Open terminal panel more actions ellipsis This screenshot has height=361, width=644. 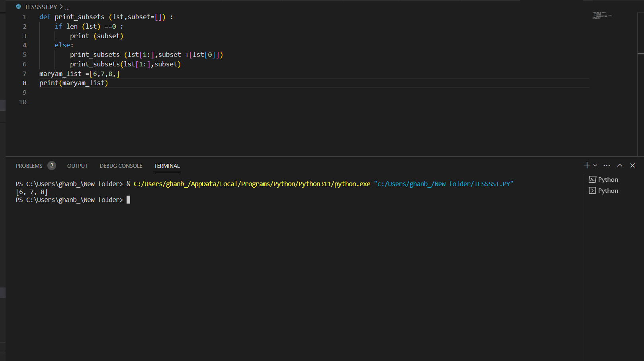607,165
